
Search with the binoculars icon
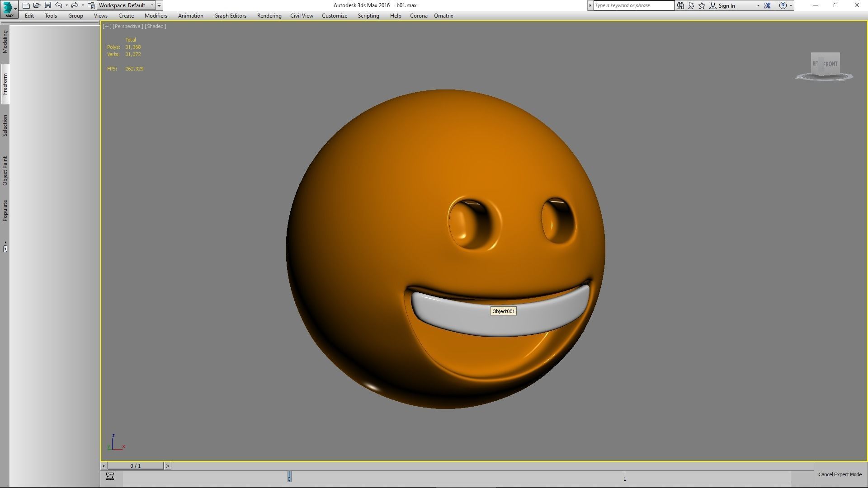click(680, 5)
